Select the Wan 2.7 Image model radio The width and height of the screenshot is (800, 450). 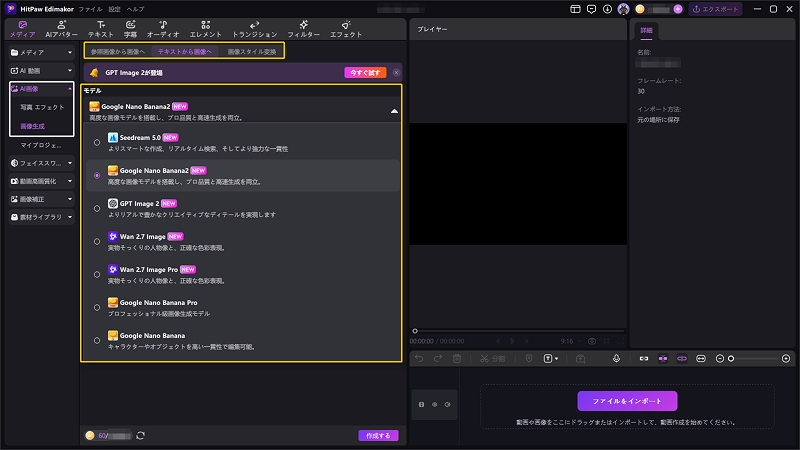pos(97,242)
